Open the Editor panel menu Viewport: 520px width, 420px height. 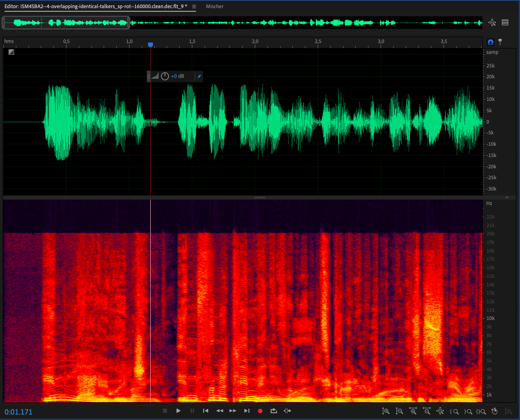194,7
